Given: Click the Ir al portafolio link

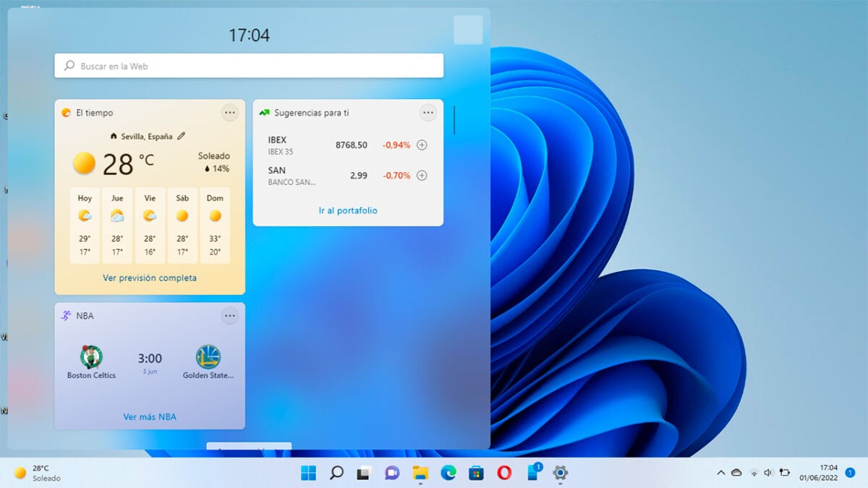Looking at the screenshot, I should [348, 210].
